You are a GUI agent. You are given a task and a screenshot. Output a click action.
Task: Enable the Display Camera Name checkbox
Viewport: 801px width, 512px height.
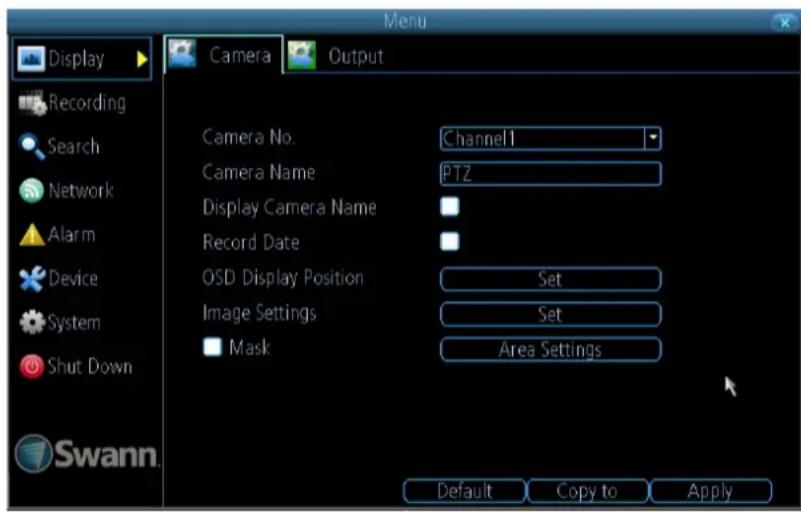450,207
